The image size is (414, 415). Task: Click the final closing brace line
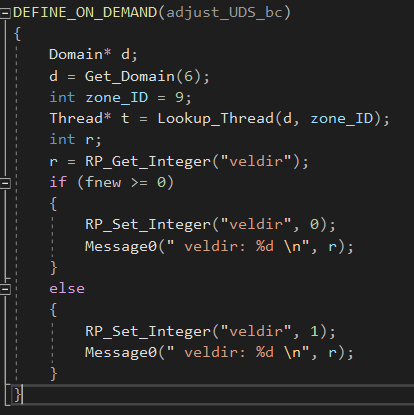213,395
